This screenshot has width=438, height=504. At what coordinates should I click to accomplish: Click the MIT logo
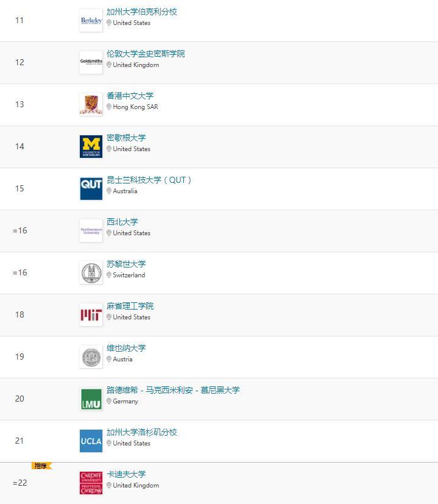tap(91, 315)
